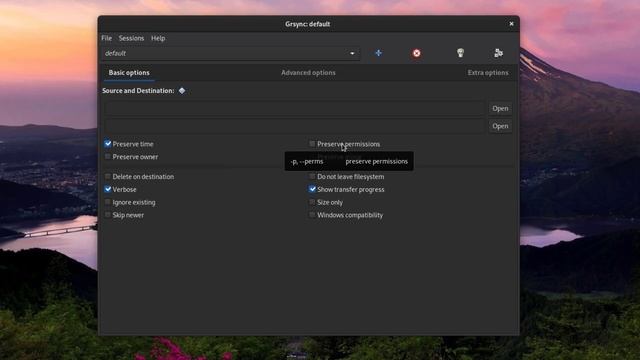Run simulation with the lightbulb icon
Screen dimensions: 640x360
(x=460, y=53)
